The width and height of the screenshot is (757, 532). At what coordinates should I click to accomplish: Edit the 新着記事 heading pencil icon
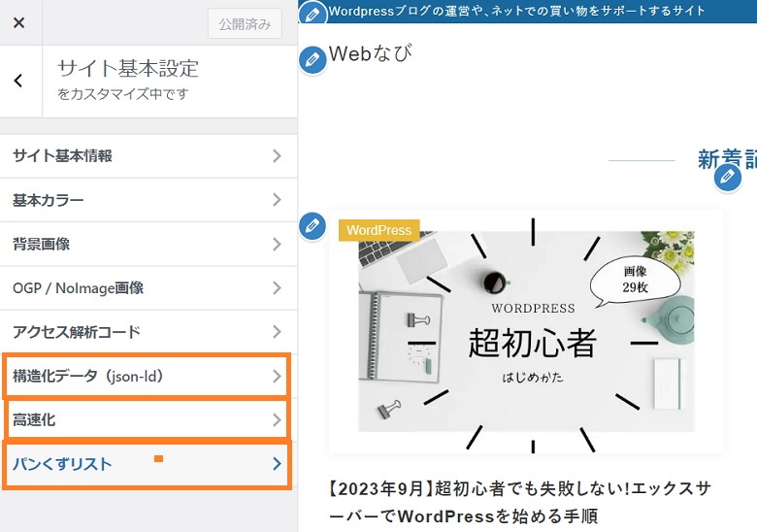(728, 178)
